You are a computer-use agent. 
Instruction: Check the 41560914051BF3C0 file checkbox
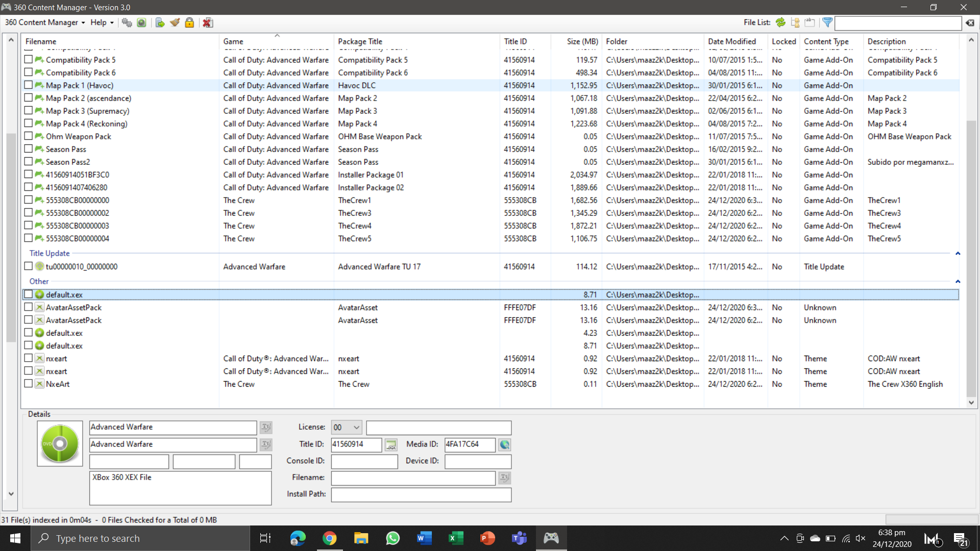click(29, 174)
